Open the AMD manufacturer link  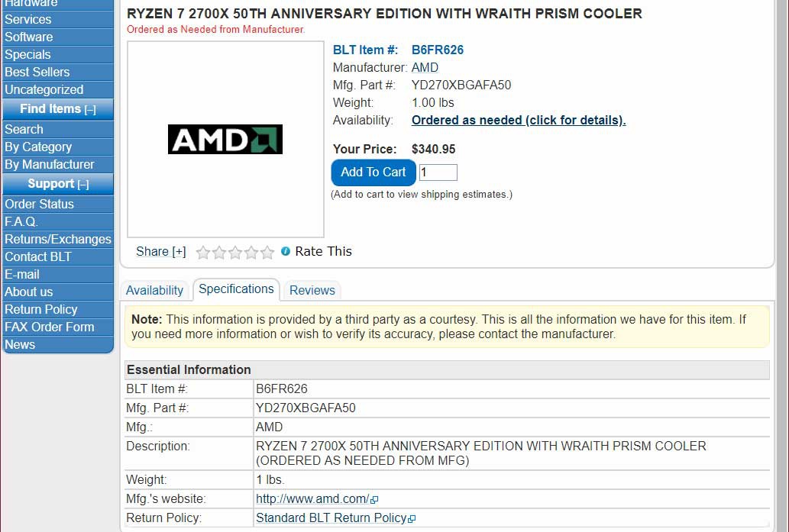pyautogui.click(x=425, y=67)
